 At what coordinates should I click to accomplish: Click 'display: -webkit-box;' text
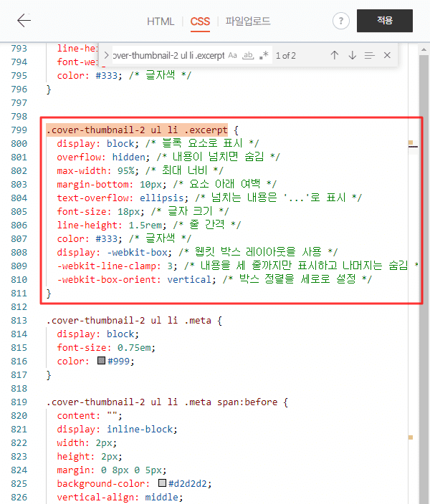pyautogui.click(x=115, y=252)
